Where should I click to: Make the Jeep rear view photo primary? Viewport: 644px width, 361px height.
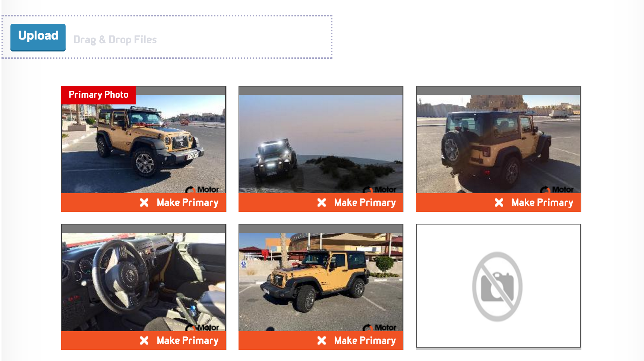(542, 203)
